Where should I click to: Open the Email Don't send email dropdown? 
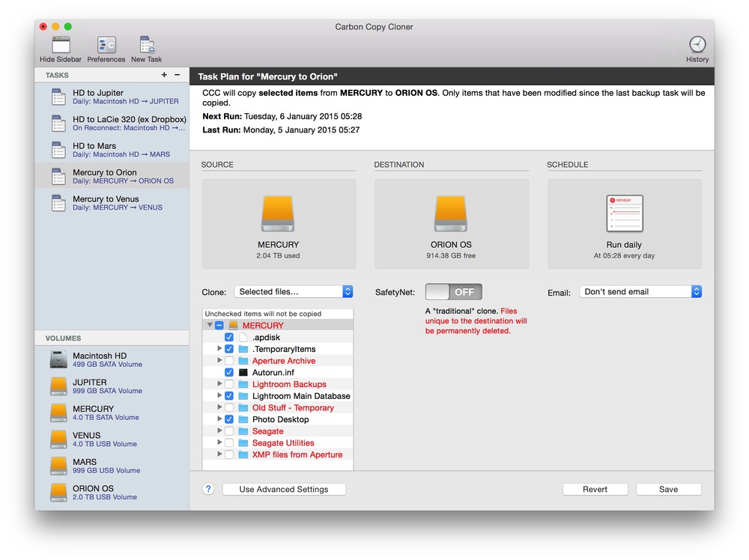pyautogui.click(x=640, y=292)
